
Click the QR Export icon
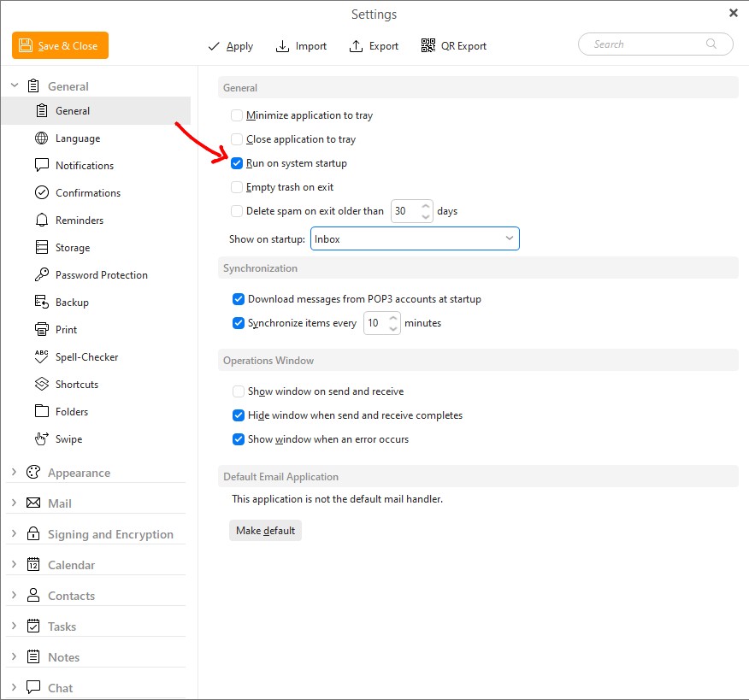click(428, 46)
